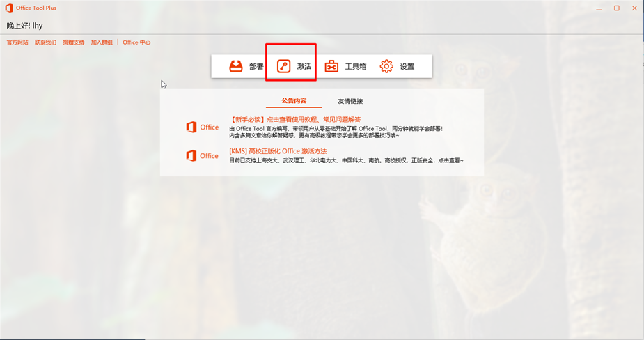644x340 pixels.
Task: Select the 激活 (Activate) key icon
Action: coord(283,66)
